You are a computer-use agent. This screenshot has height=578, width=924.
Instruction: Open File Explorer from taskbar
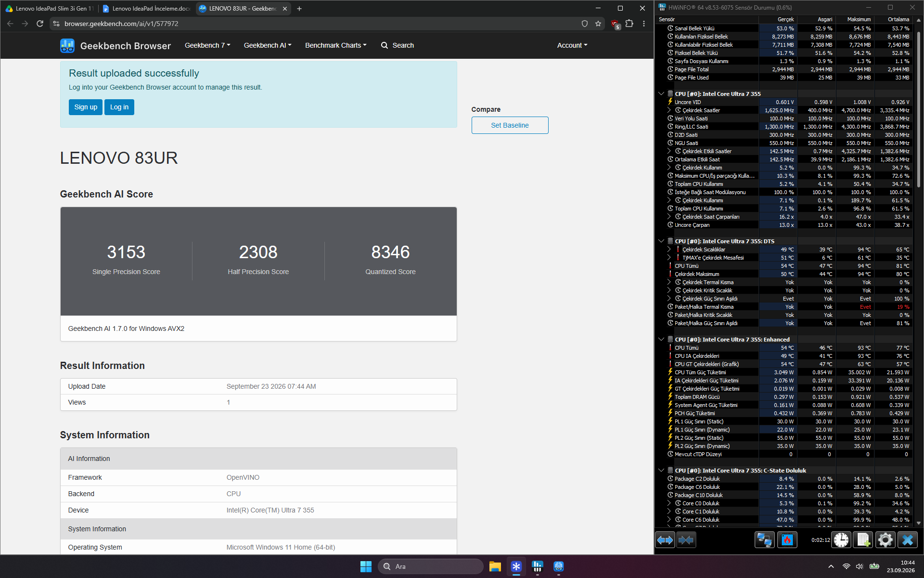click(x=495, y=566)
